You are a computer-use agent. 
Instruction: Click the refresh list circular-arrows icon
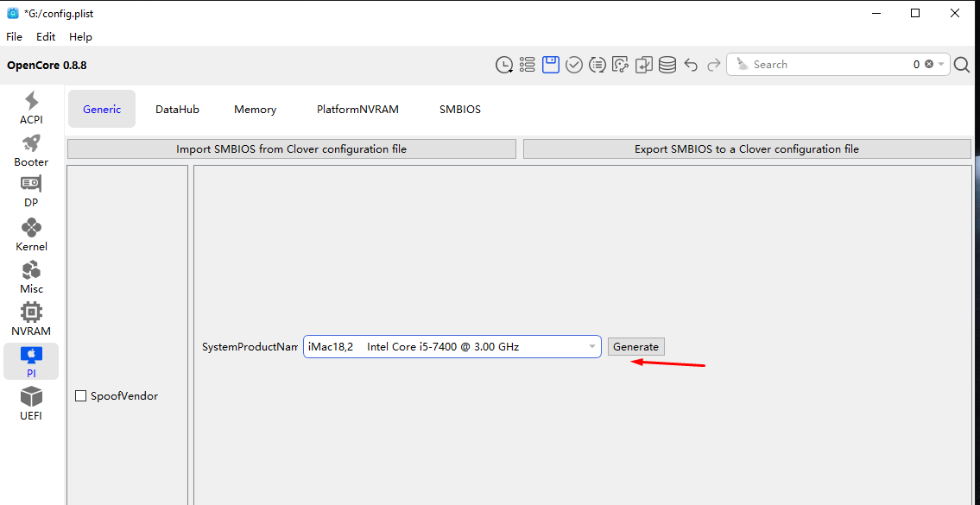(x=597, y=65)
